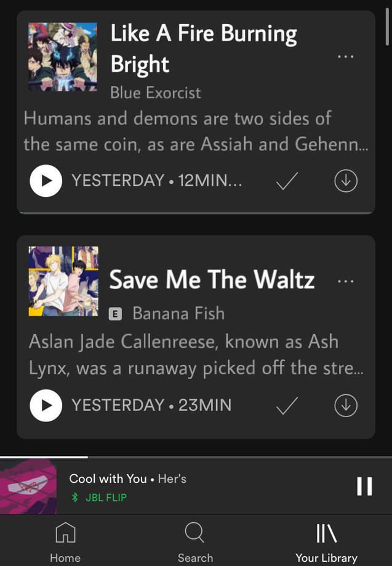Open the Search tab
Image resolution: width=392 pixels, height=566 pixels.
point(195,542)
